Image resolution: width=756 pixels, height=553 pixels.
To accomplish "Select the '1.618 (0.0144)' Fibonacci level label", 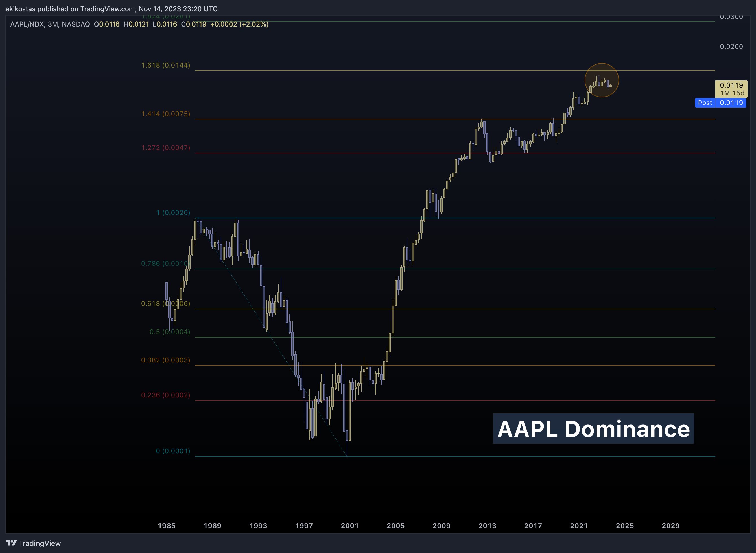I will (x=166, y=65).
